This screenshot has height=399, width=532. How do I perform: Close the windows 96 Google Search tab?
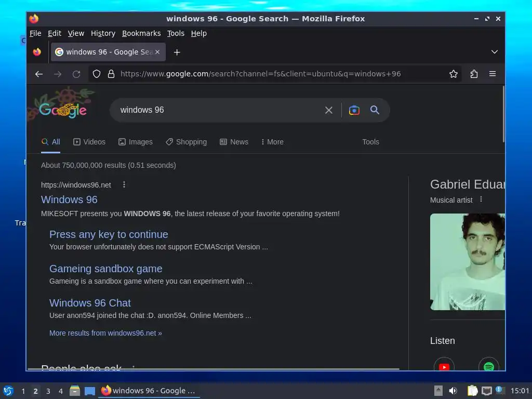pyautogui.click(x=157, y=52)
